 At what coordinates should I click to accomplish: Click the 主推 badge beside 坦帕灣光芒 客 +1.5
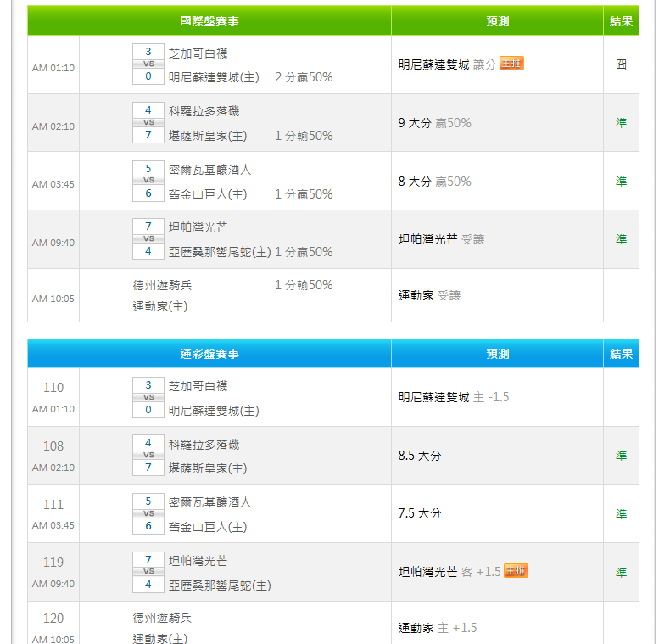(516, 571)
